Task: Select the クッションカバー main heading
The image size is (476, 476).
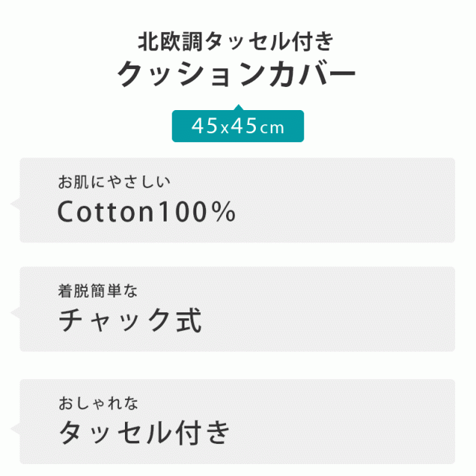Action: click(237, 74)
